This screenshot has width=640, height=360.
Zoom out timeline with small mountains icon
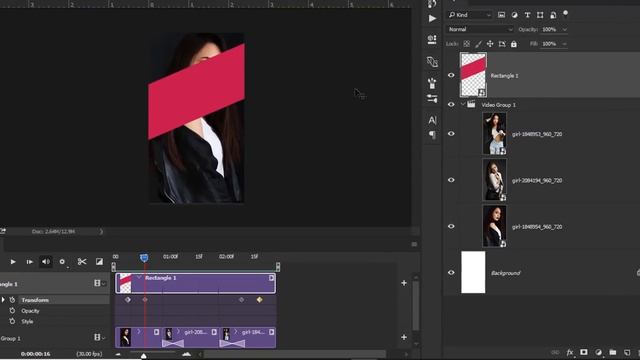tap(118, 354)
